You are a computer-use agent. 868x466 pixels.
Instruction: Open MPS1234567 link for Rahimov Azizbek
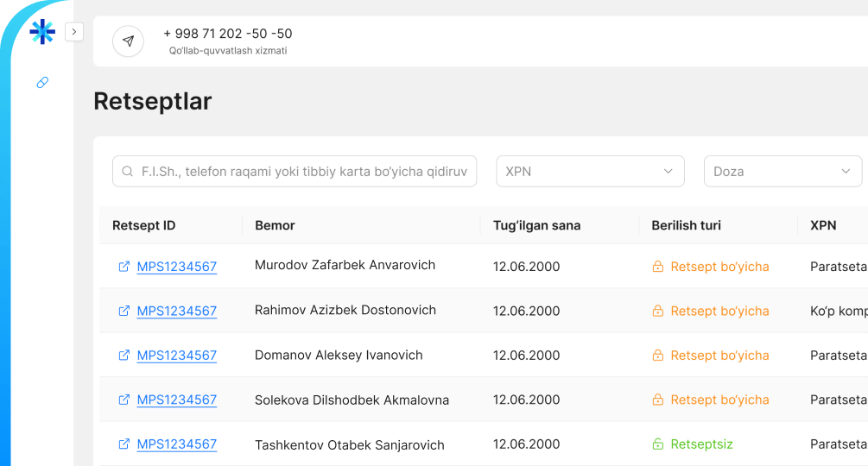click(176, 311)
